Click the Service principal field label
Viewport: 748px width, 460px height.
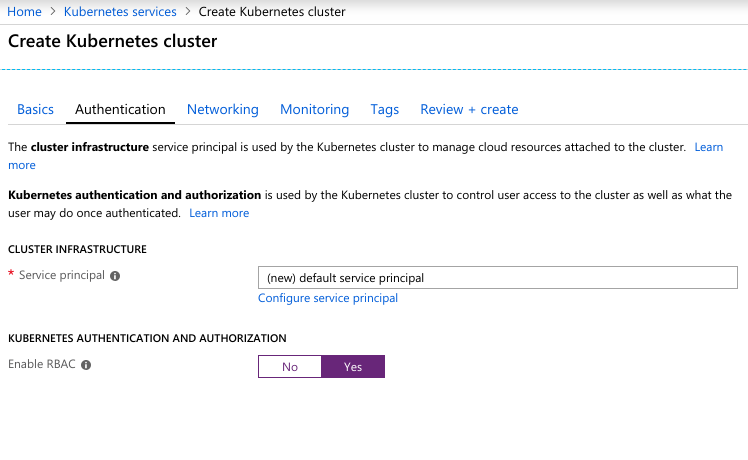pos(61,275)
